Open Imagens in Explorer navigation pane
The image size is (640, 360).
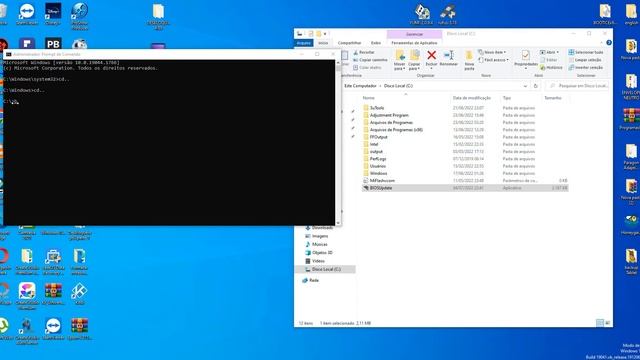320,236
